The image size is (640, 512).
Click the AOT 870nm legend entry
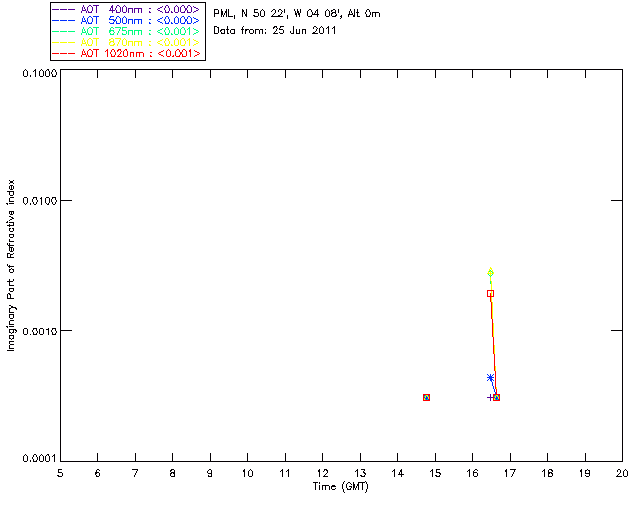point(126,42)
